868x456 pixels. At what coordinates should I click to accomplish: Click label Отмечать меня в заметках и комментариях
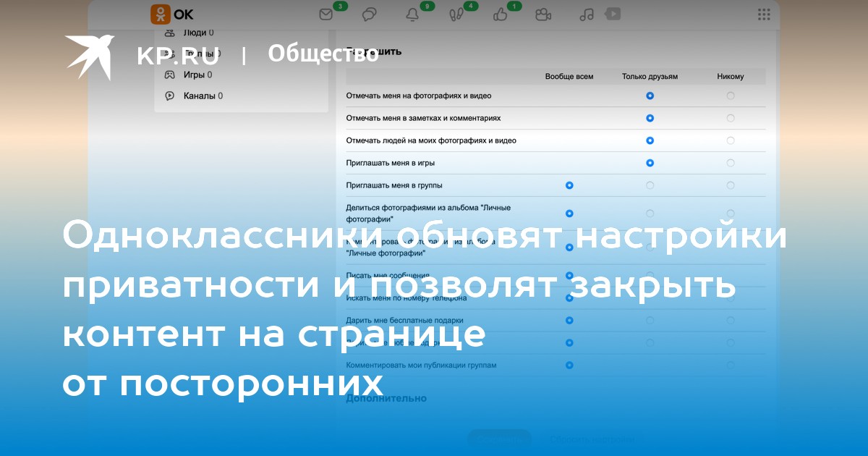(x=423, y=118)
